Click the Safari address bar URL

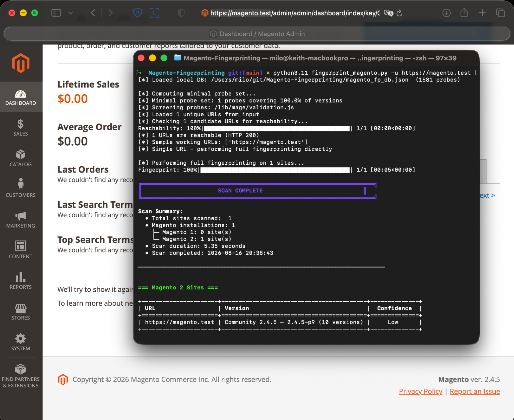[295, 13]
